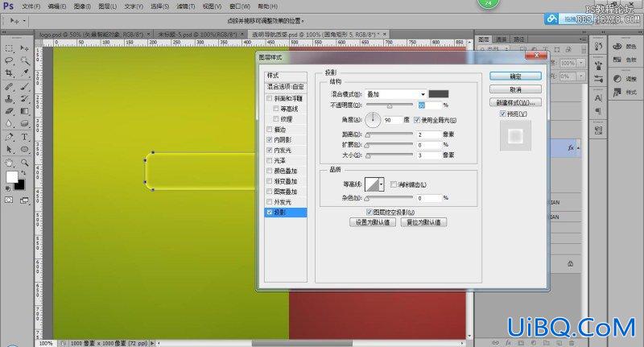This screenshot has height=347, width=644.
Task: Open the 文件(F) menu
Action: (x=31, y=6)
